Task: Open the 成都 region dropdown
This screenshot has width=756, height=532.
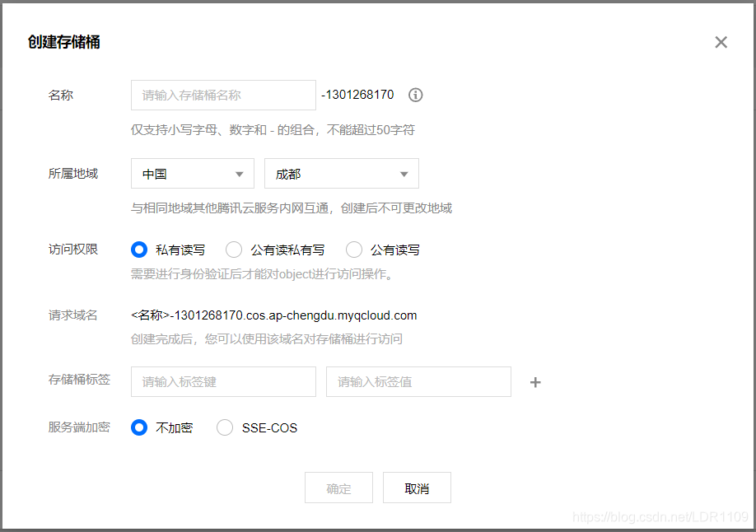Action: pyautogui.click(x=342, y=173)
